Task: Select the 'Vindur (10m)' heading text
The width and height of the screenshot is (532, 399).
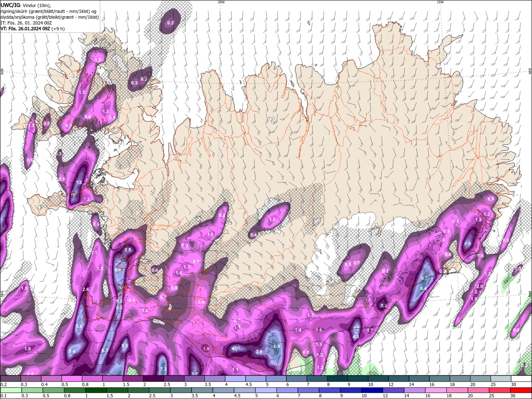Action: coord(36,5)
